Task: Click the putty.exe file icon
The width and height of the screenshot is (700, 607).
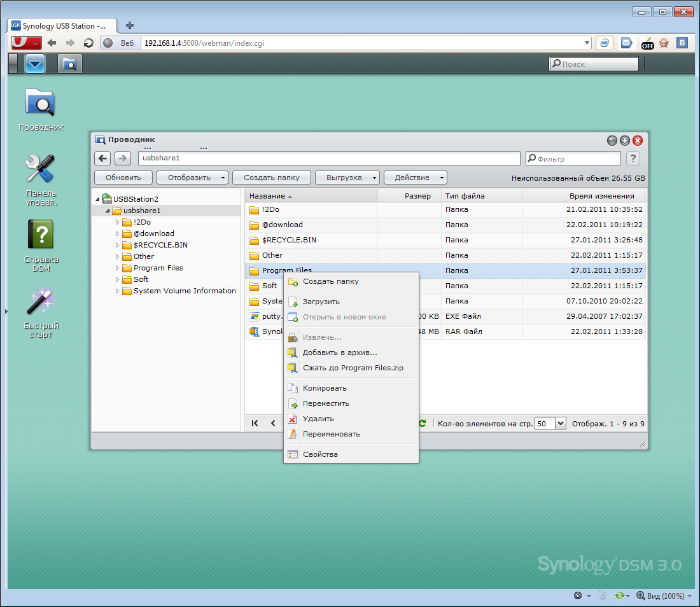Action: [255, 316]
